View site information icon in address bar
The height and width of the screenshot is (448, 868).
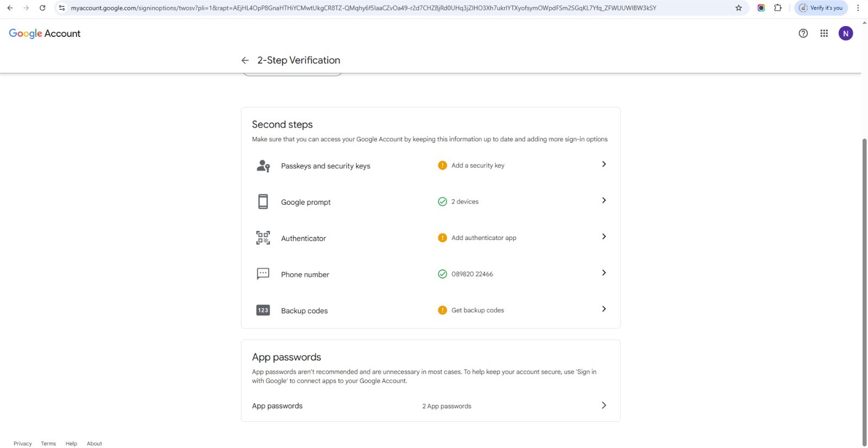pos(62,8)
